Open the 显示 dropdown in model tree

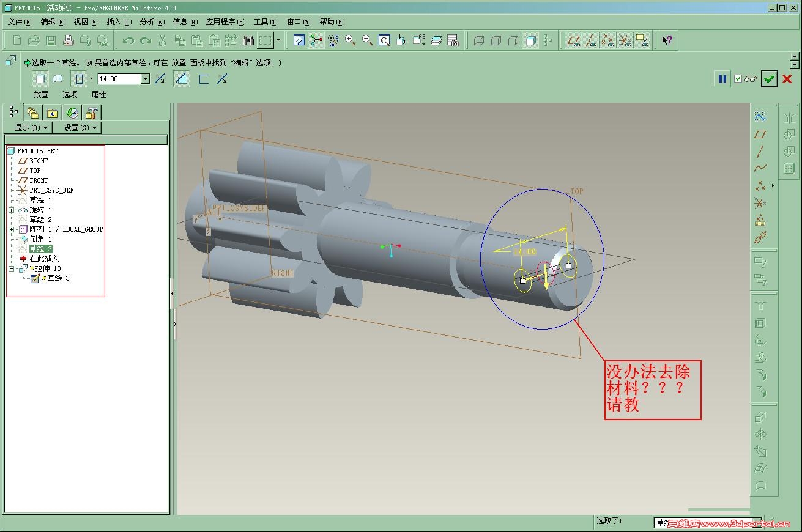(x=28, y=128)
